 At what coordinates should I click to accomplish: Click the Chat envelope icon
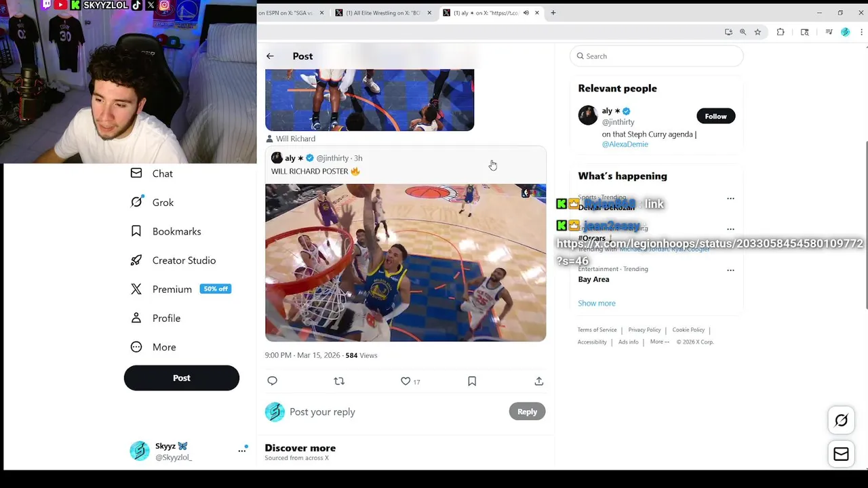tap(136, 174)
